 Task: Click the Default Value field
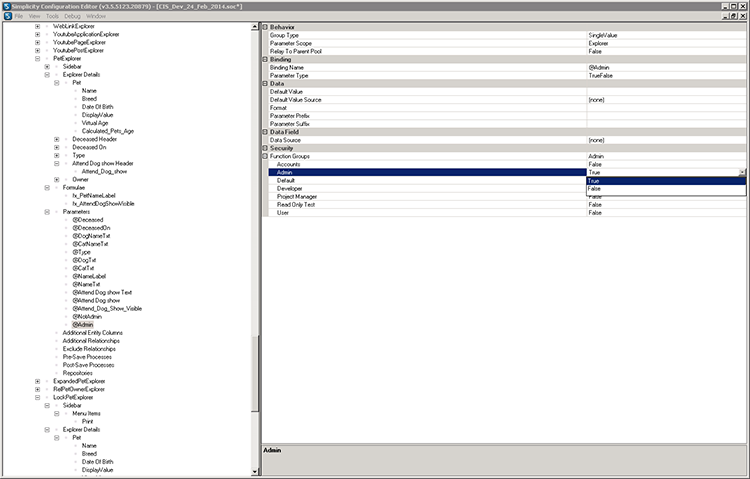coord(666,91)
